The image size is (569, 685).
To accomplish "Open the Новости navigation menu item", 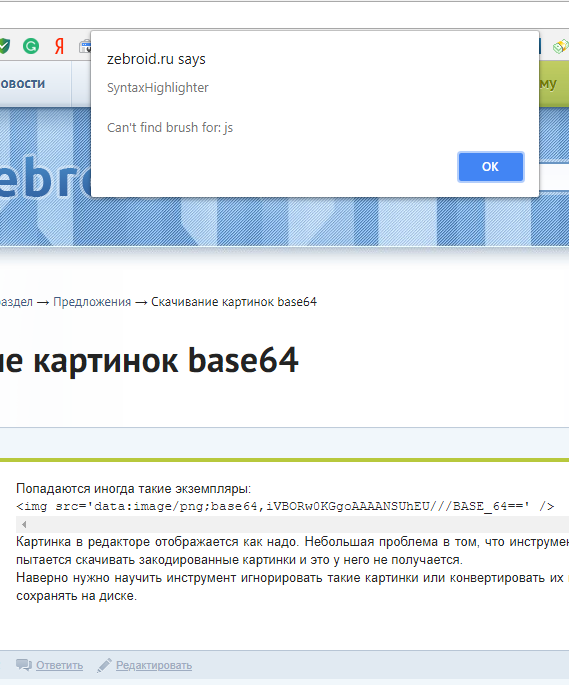I will coord(23,84).
